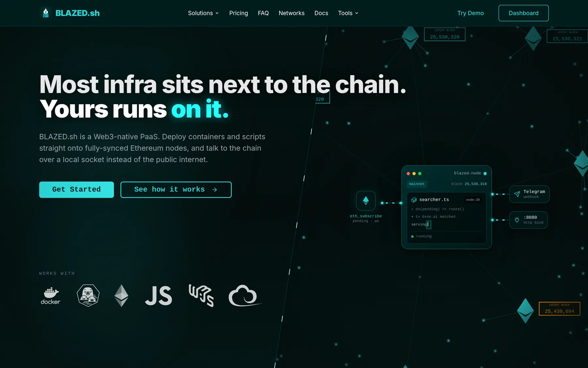
Task: Click the highlighted 'on it.' headline text
Action: [200, 109]
